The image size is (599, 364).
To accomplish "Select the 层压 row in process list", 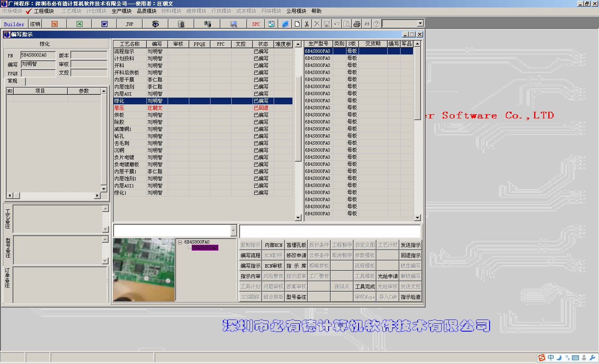I will [203, 108].
